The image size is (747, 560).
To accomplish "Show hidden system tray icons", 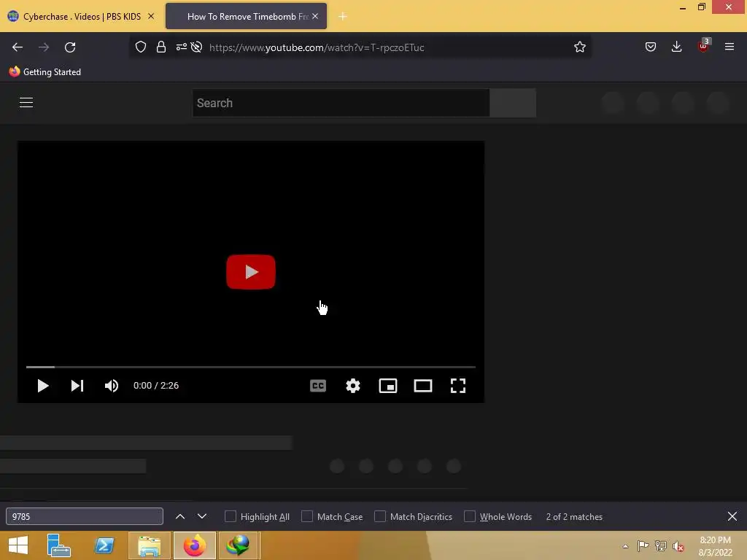I will 625,546.
